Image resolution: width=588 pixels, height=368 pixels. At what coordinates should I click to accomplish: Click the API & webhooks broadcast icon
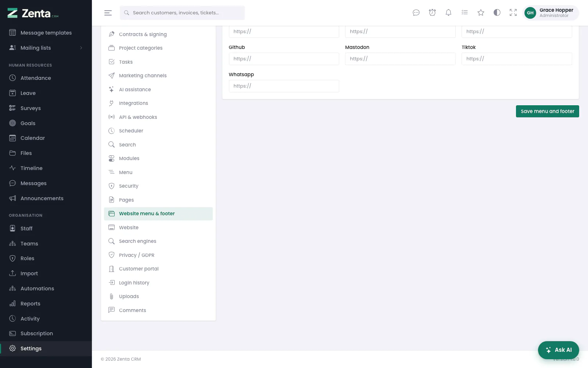tap(111, 117)
